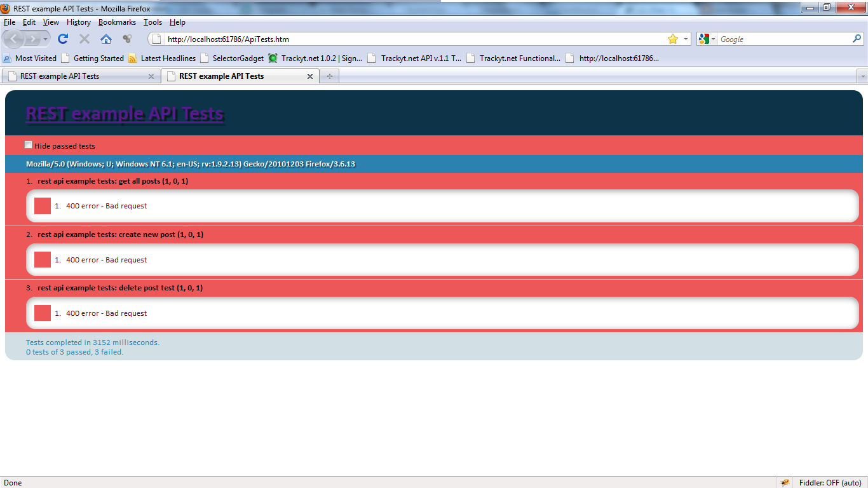The height and width of the screenshot is (488, 868).
Task: Click the 400 error text under get all posts
Action: 106,206
